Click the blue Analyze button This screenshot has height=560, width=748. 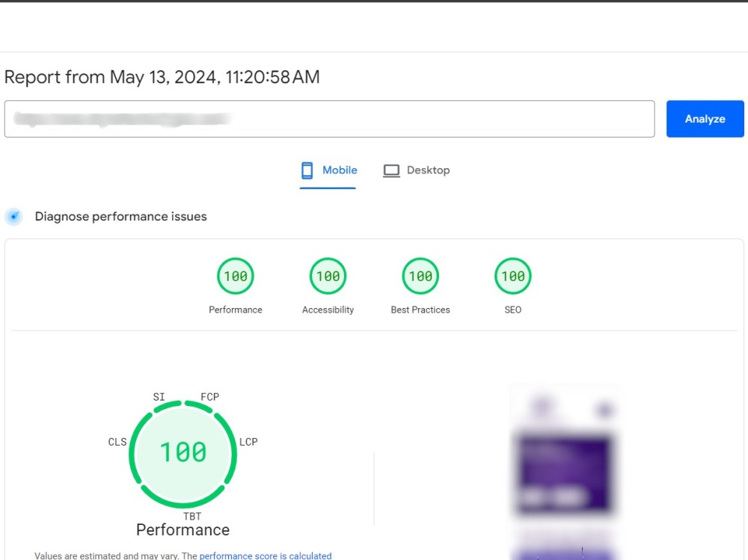[x=705, y=119]
